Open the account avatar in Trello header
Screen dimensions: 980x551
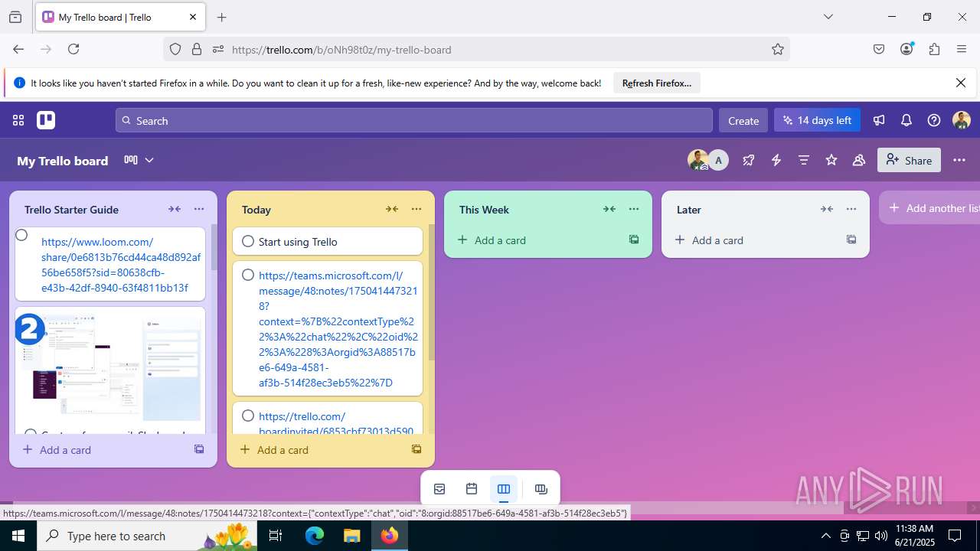(x=962, y=120)
